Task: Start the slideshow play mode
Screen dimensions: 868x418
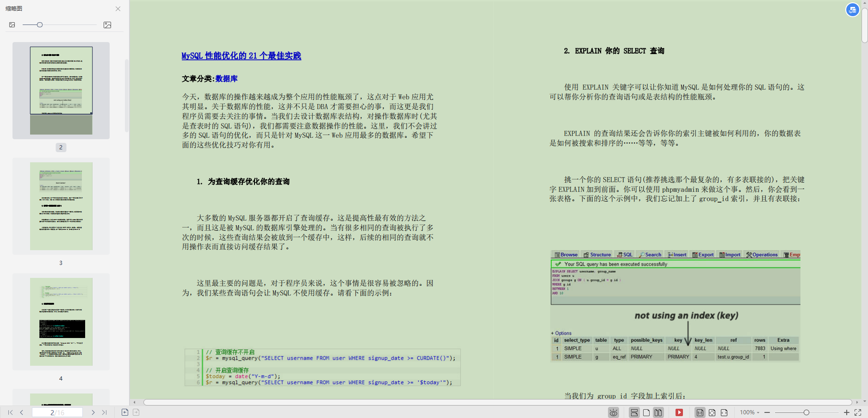Action: click(x=679, y=412)
